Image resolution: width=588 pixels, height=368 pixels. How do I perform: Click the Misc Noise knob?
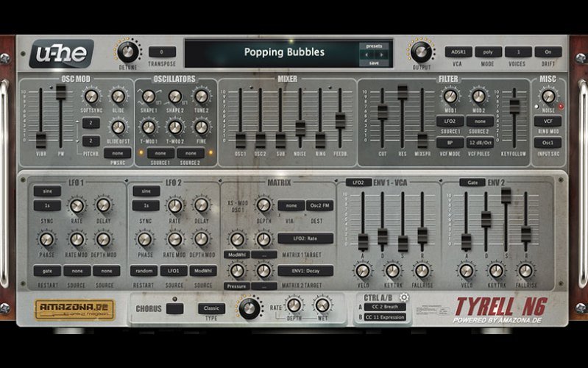[548, 96]
